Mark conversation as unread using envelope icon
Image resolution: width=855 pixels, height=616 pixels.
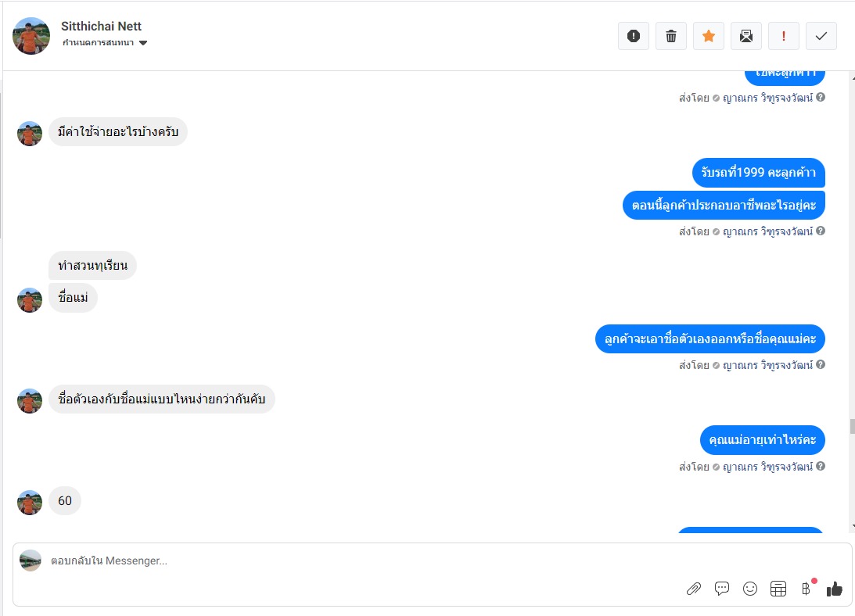point(746,36)
